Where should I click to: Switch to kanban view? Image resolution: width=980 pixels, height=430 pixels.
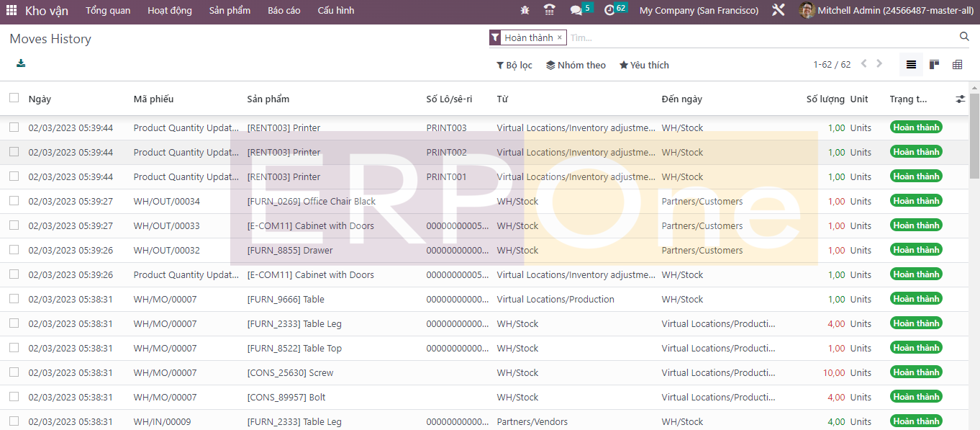click(934, 65)
